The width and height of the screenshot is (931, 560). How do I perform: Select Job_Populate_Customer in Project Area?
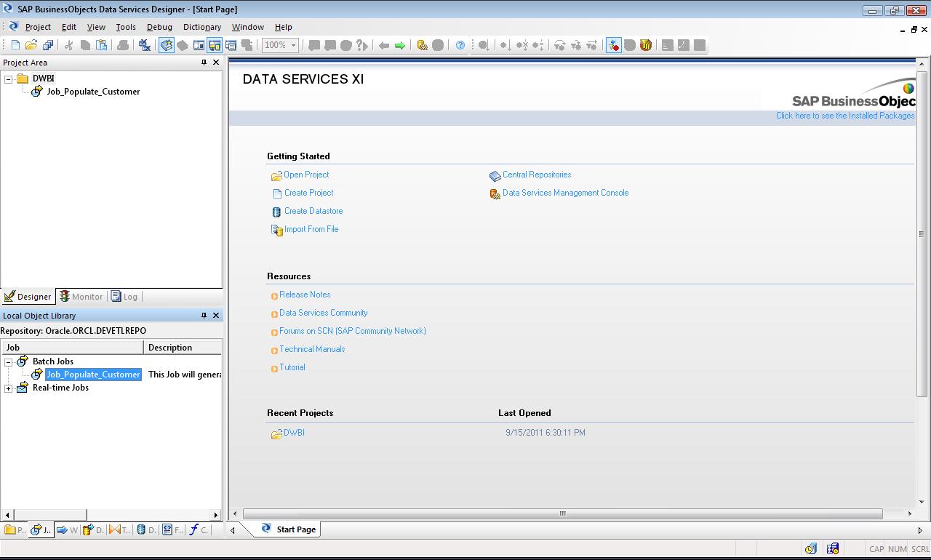tap(93, 92)
